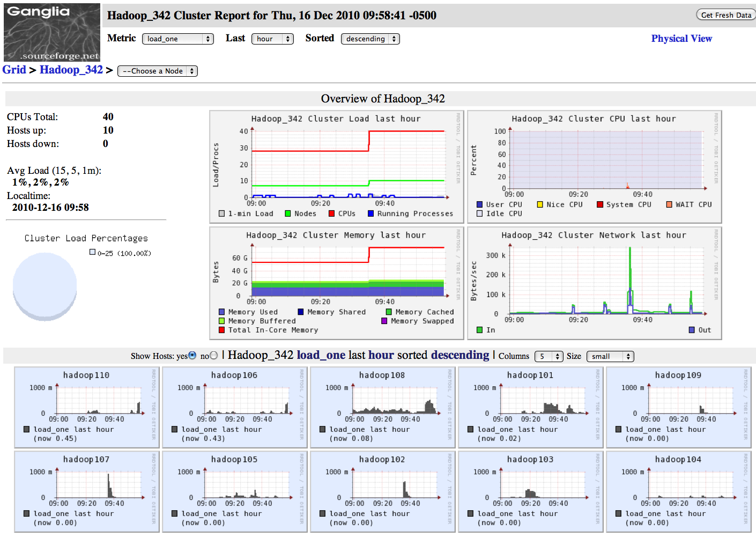
Task: Click the Total In-Core Memory legend swatch
Action: tap(222, 330)
